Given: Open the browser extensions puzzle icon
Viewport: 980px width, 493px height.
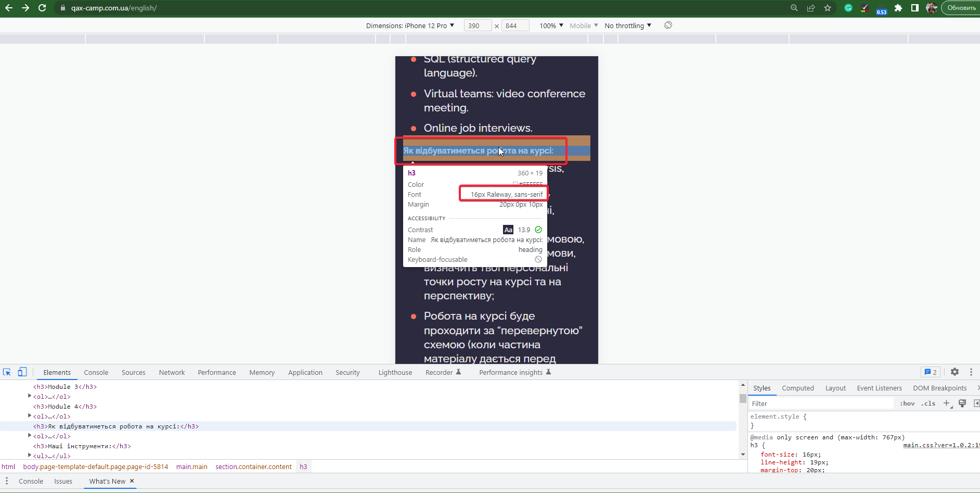Looking at the screenshot, I should tap(898, 8).
